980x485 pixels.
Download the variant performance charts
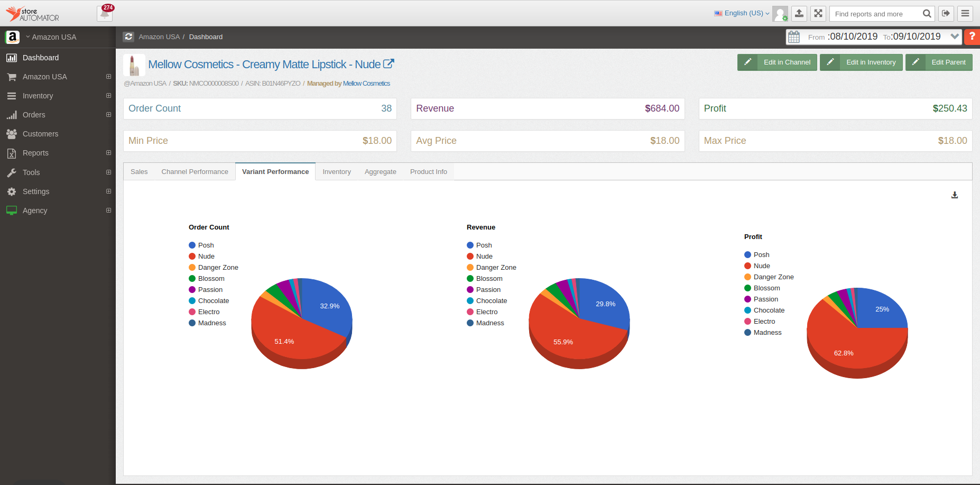pos(955,195)
